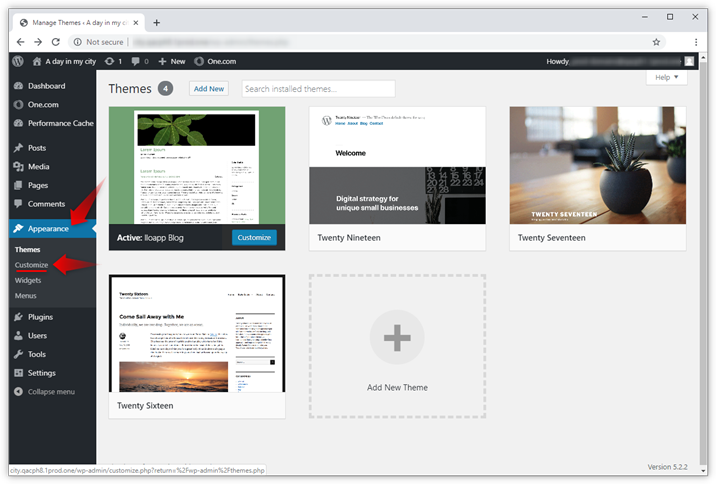Open Chrome three-dot menu
Screen dimensions: 716x484
696,42
